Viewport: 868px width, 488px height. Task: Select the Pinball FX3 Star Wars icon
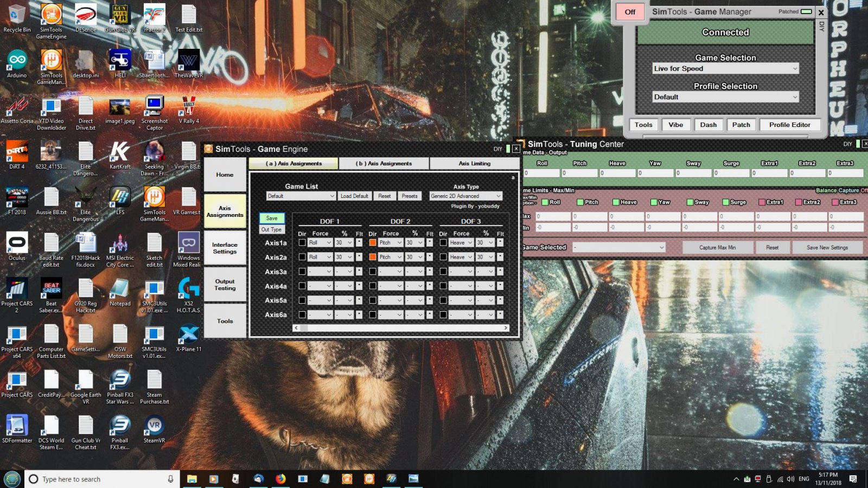[120, 387]
